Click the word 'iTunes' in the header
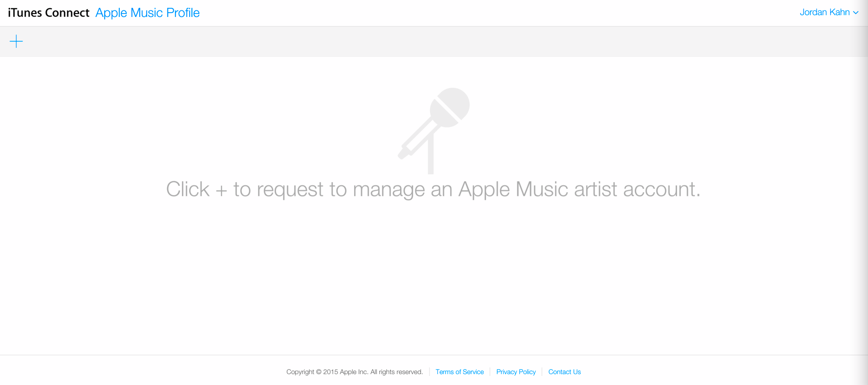Screen dimensions: 868x385 [x=25, y=13]
